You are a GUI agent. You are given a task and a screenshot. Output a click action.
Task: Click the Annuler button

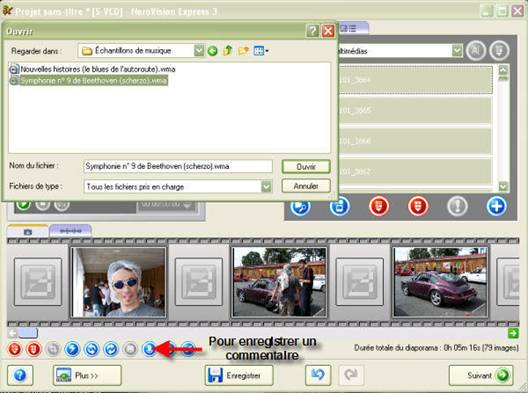point(306,186)
